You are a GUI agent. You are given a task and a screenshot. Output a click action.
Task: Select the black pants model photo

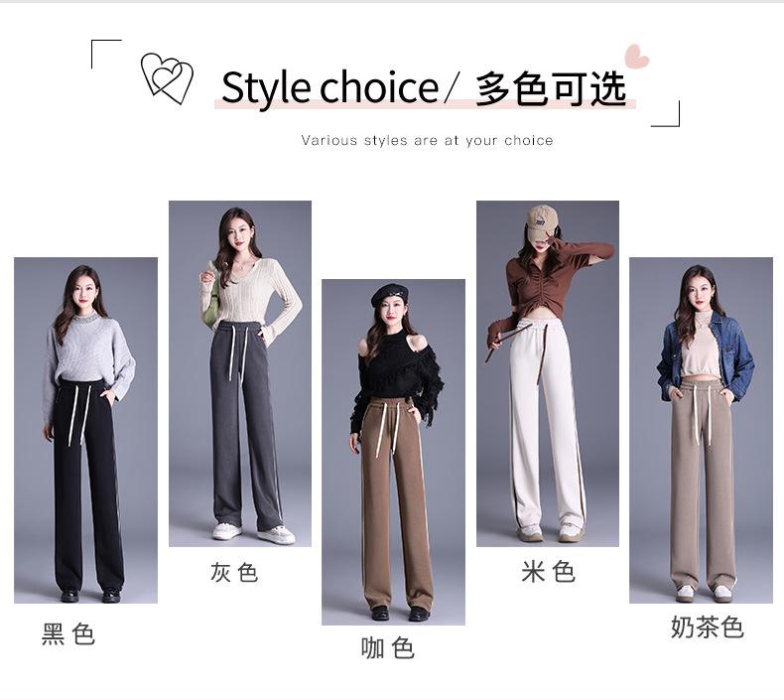click(85, 430)
